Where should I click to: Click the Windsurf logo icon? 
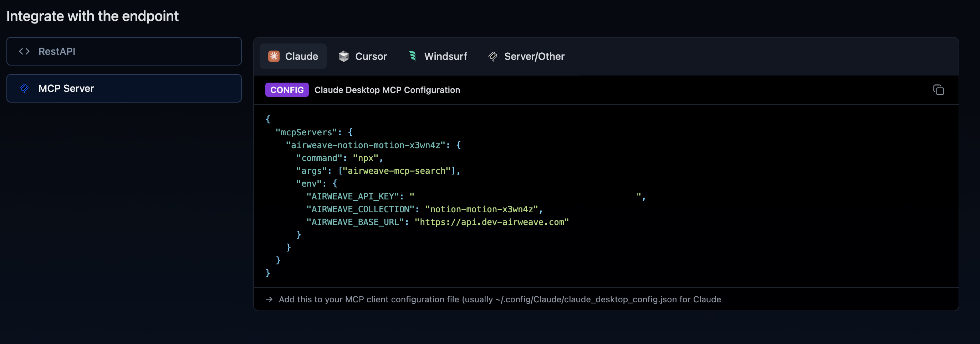[413, 56]
